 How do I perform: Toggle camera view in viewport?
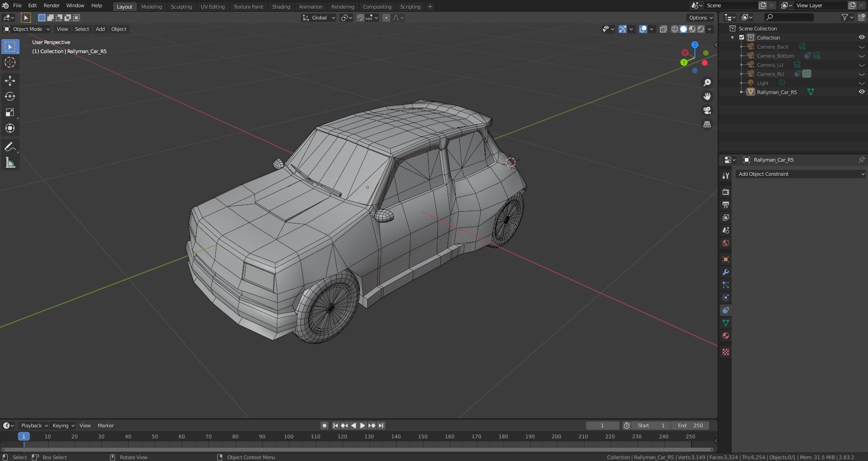click(x=707, y=110)
